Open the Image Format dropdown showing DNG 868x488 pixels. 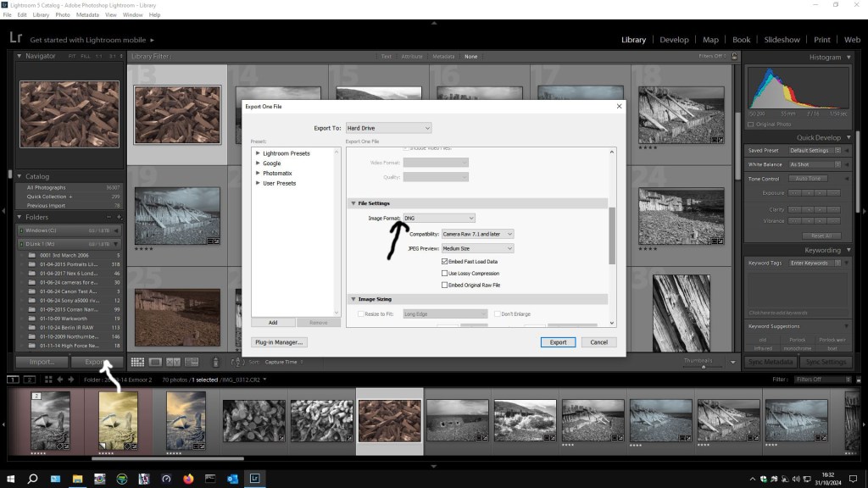(x=438, y=219)
